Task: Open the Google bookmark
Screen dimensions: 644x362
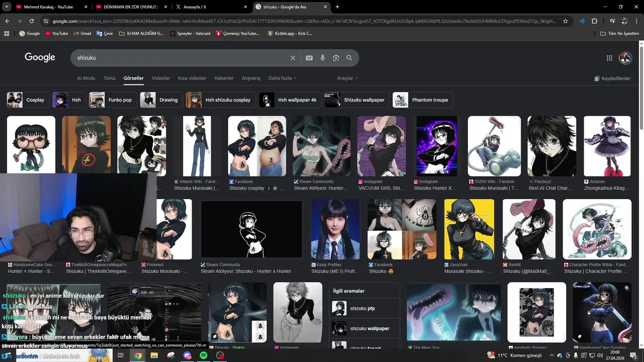Action: [x=30, y=33]
